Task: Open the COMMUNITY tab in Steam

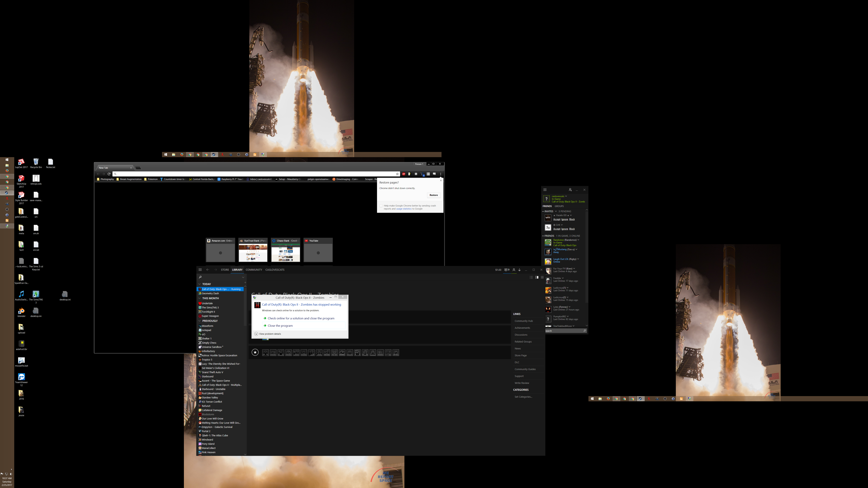Action: pos(254,270)
